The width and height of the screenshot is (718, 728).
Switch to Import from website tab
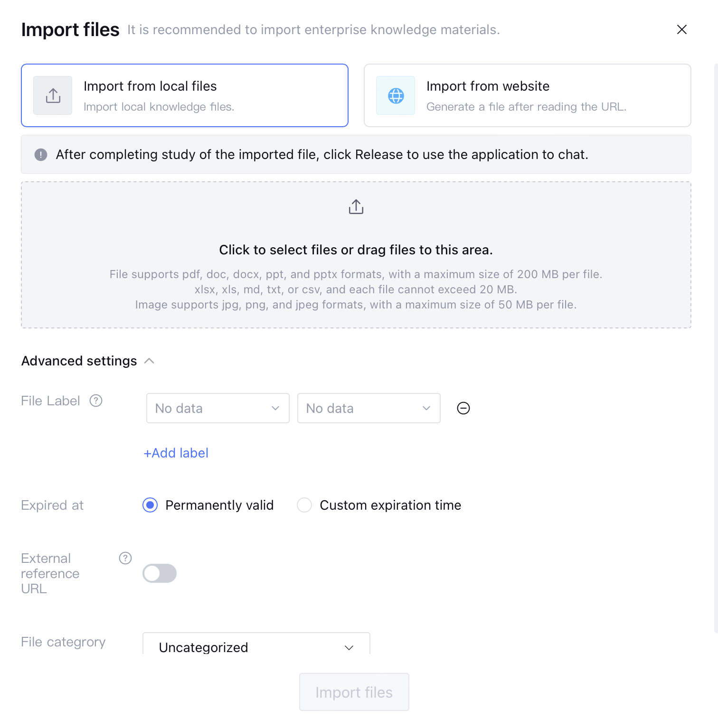[x=527, y=95]
